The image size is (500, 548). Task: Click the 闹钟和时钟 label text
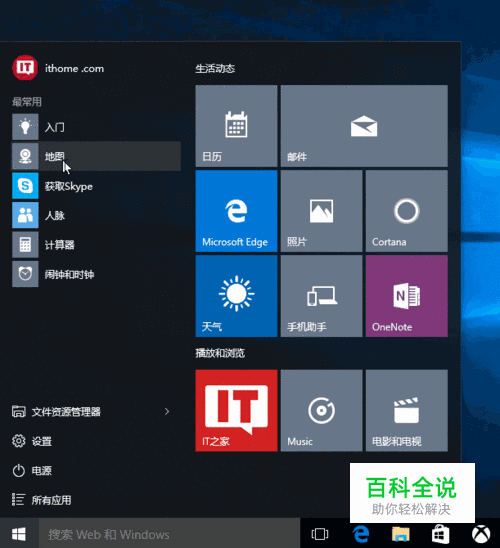click(70, 274)
